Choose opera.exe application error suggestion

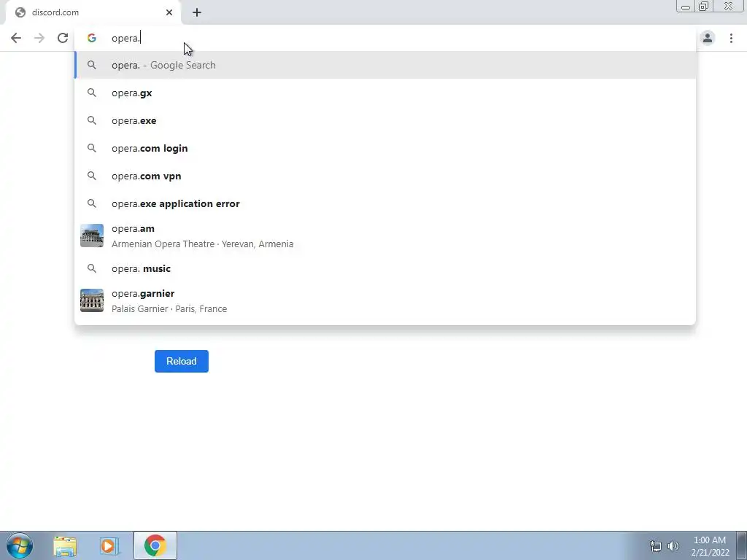point(385,203)
